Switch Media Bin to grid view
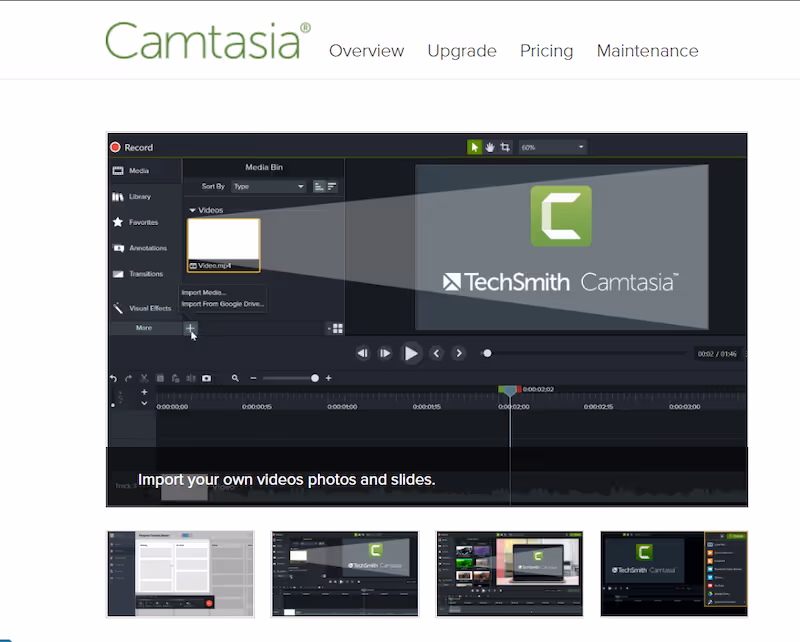Image resolution: width=800 pixels, height=642 pixels. click(x=337, y=329)
